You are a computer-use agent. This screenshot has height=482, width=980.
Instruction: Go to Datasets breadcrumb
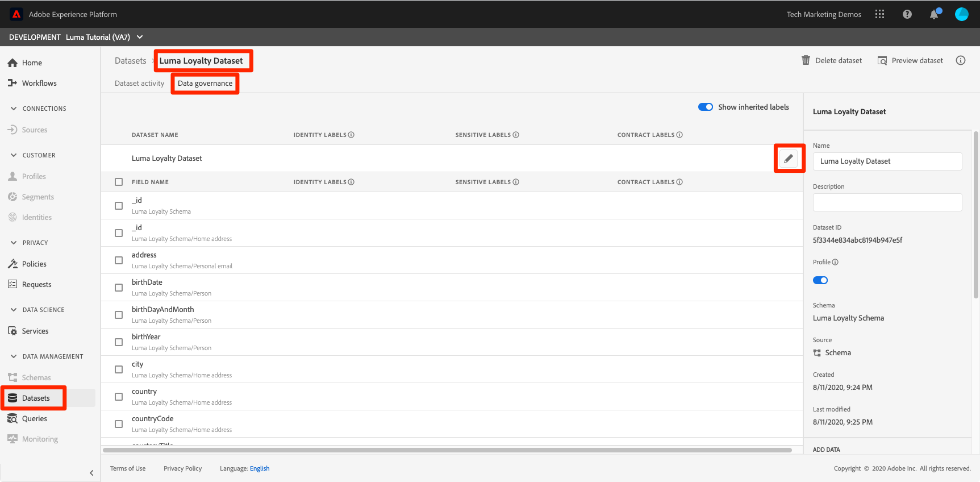point(131,61)
